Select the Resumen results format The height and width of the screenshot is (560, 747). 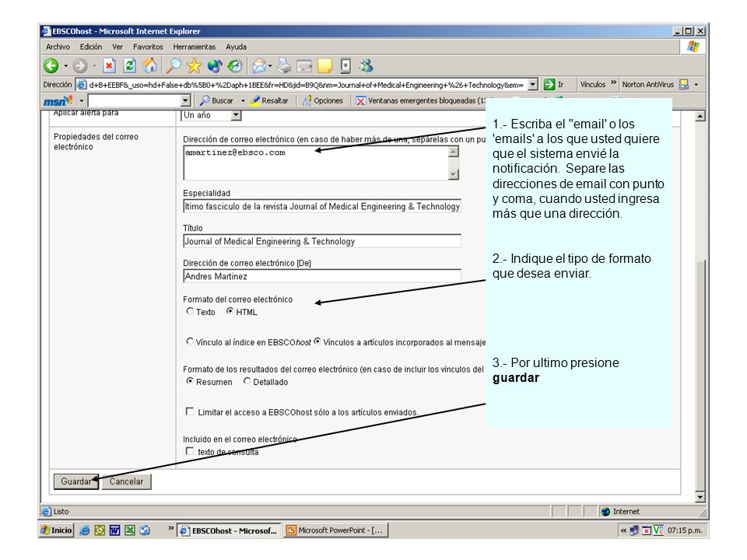tap(190, 381)
